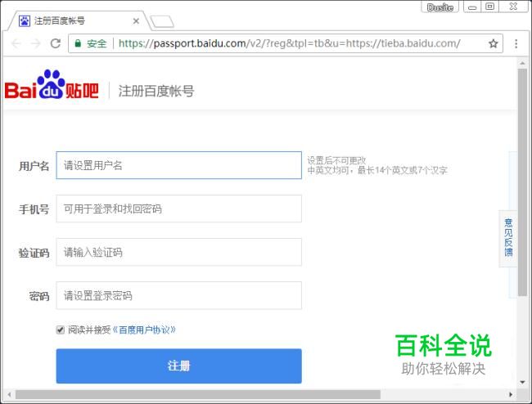
Task: Click the vertical scrollbar up arrow
Action: 522,63
